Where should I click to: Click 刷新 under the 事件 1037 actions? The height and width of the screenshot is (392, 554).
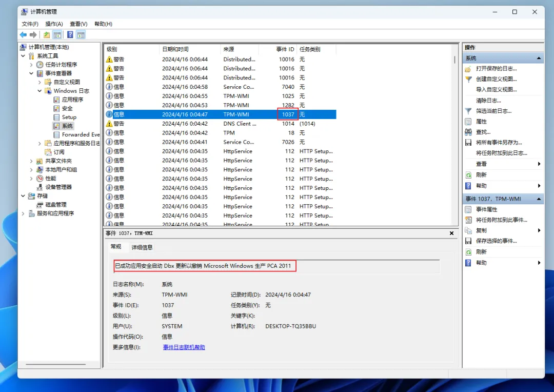(x=481, y=252)
